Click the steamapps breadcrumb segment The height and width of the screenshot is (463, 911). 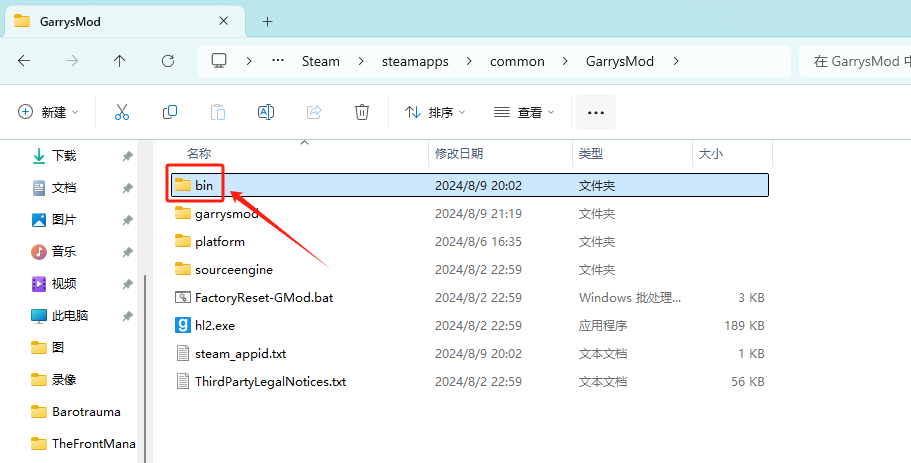(x=415, y=61)
